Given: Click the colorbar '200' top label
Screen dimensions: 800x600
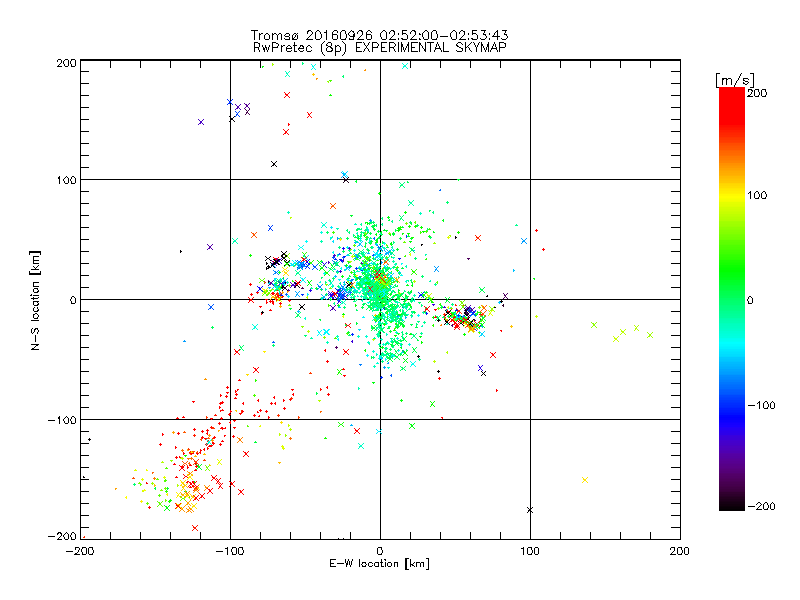Looking at the screenshot, I should click(x=757, y=93).
